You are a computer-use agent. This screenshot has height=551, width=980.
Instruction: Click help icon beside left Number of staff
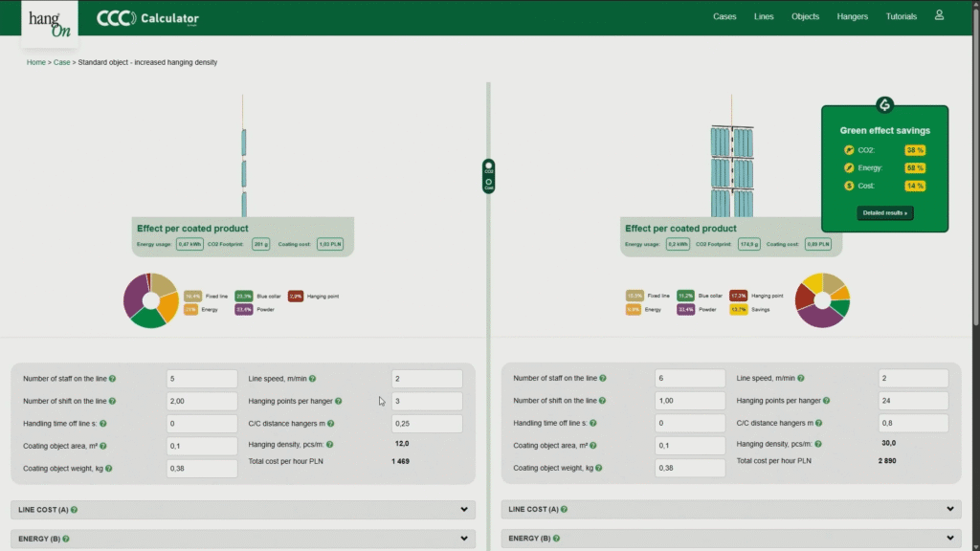[113, 379]
